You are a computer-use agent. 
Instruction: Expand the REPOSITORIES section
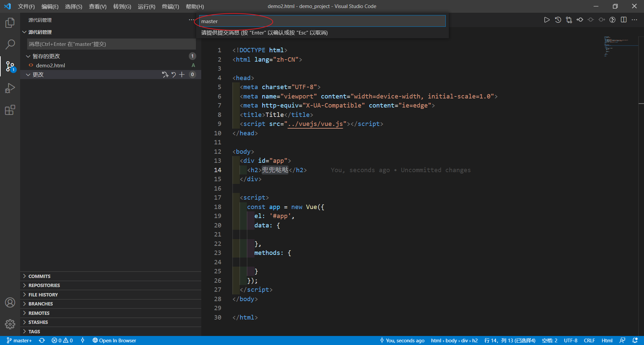[111, 285]
